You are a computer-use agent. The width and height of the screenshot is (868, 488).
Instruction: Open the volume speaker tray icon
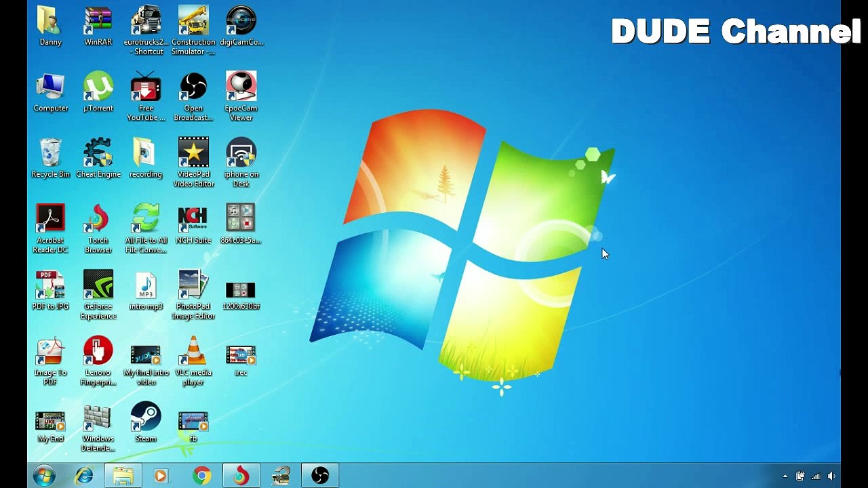pos(831,476)
